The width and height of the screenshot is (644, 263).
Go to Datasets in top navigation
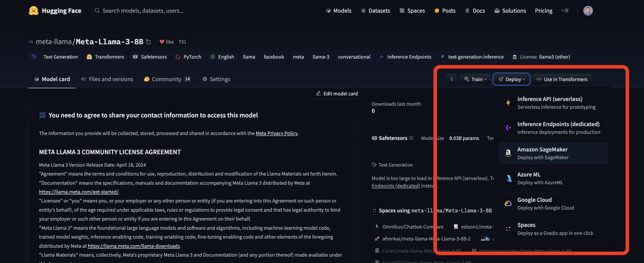point(375,11)
